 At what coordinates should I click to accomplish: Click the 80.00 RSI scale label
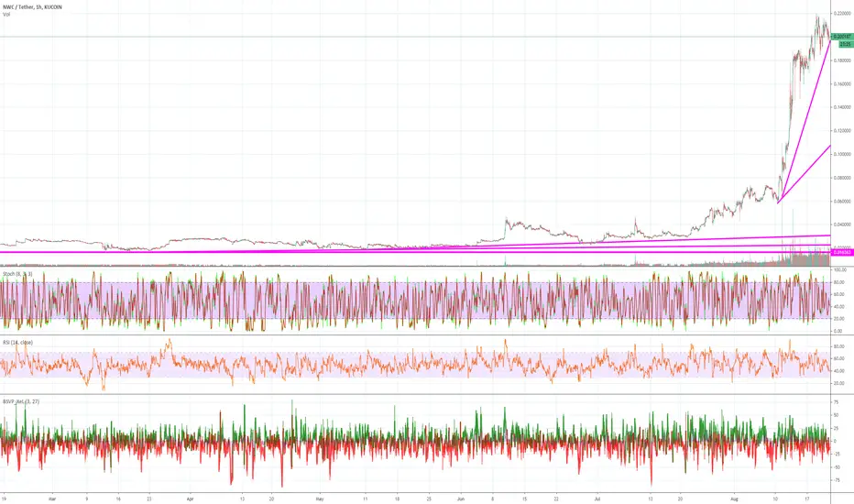839,346
